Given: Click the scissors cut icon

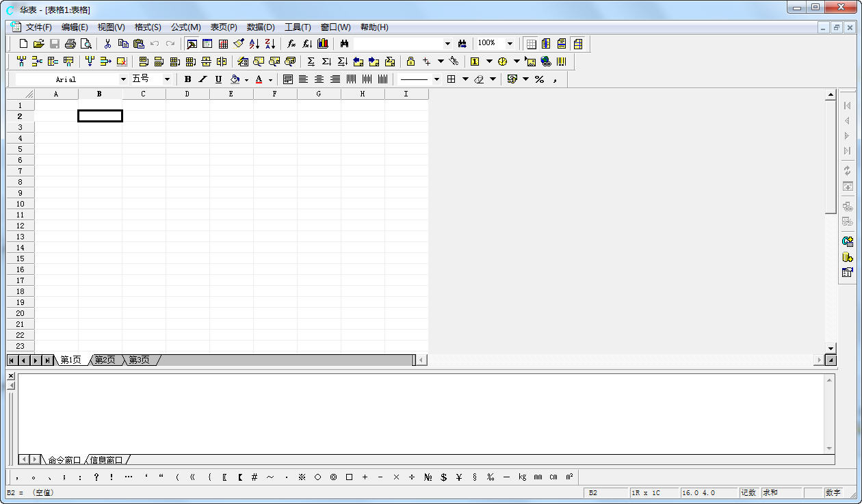Looking at the screenshot, I should (x=107, y=44).
